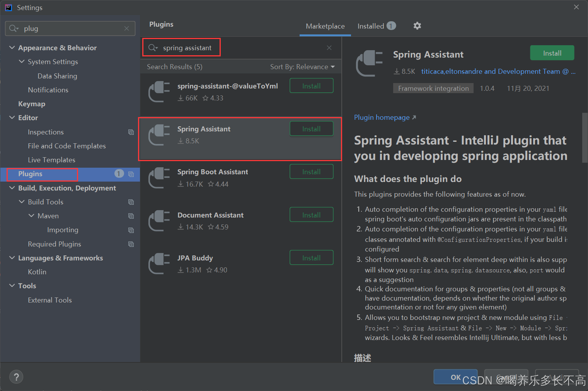The height and width of the screenshot is (391, 588).
Task: Open Importing settings under Maven
Action: coord(63,230)
